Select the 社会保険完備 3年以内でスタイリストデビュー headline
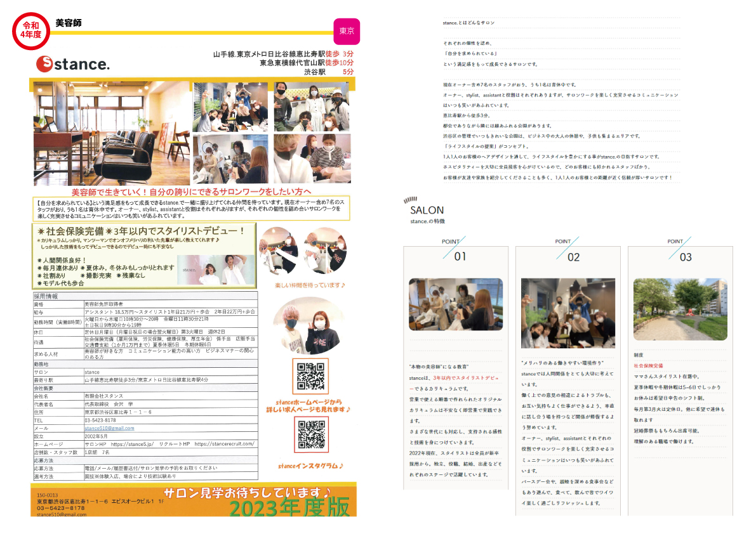Screen dimensions: 756x534 click(141, 231)
